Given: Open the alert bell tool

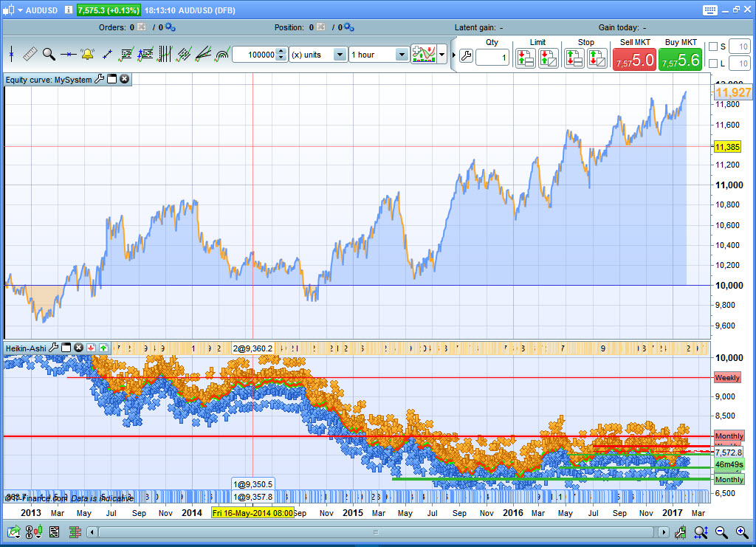Looking at the screenshot, I should pos(87,54).
